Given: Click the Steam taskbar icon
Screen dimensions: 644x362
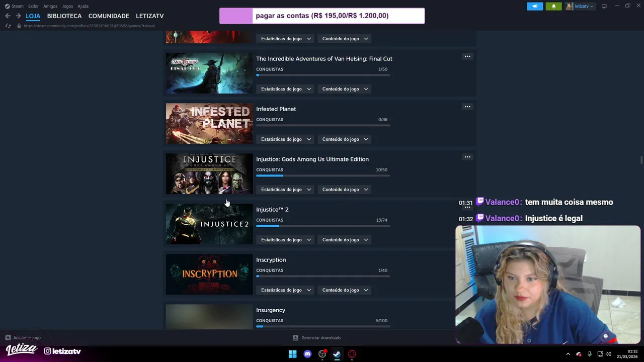Looking at the screenshot, I should click(337, 354).
